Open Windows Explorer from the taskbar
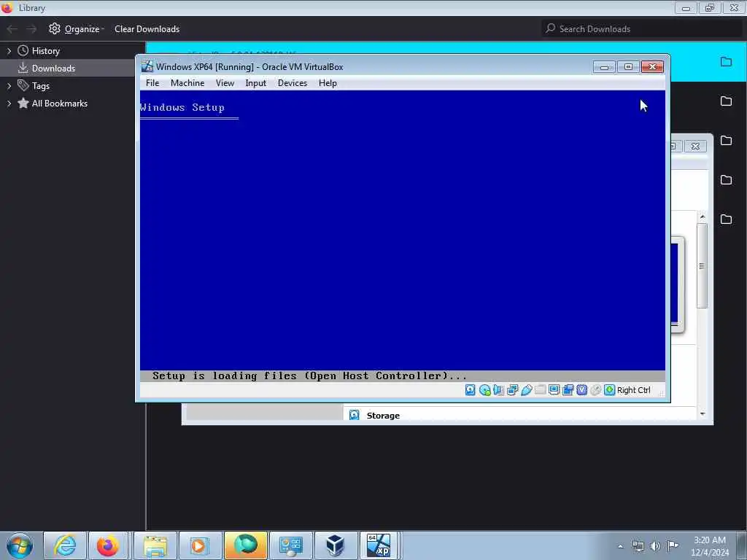Viewport: 747px width, 560px height. 155,545
